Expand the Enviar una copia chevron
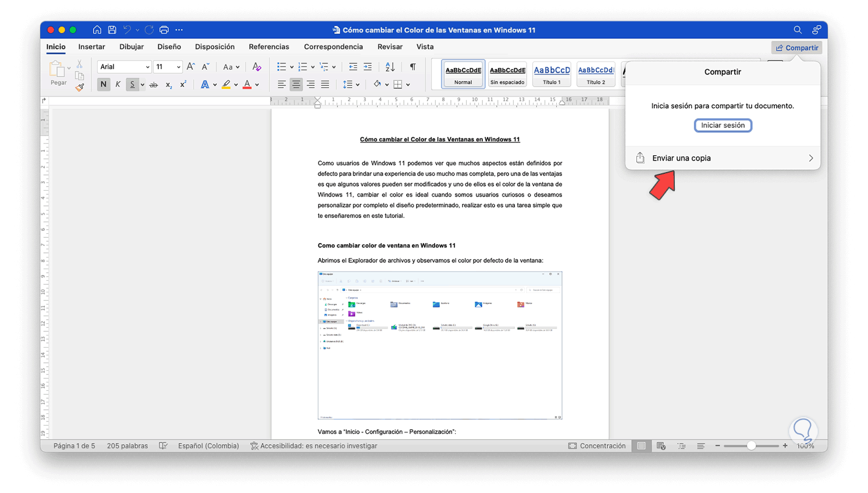This screenshot has width=868, height=493. point(811,158)
